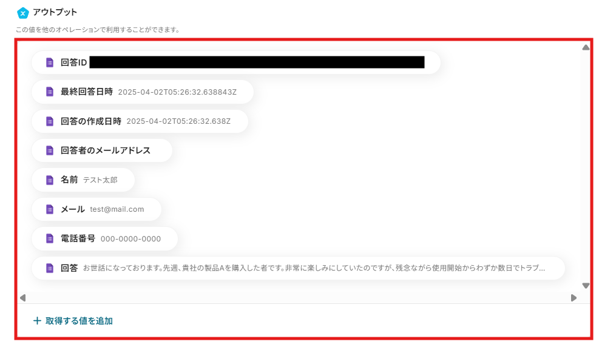Select the メール test@mail.com chip
This screenshot has width=616, height=364.
point(96,209)
